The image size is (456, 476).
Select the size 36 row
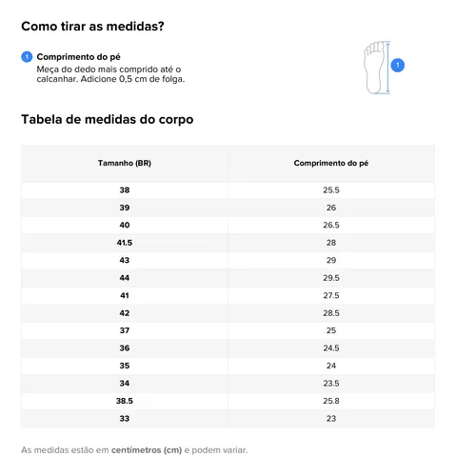[228, 348]
